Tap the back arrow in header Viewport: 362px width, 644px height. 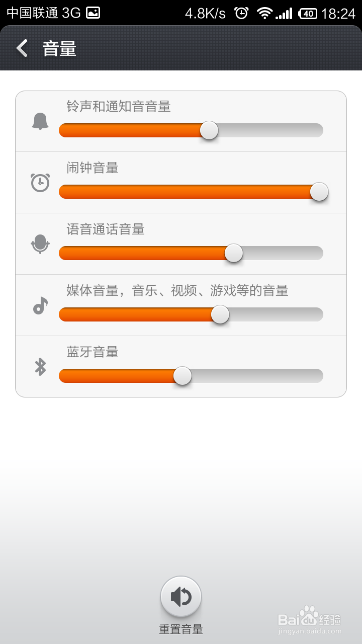(22, 48)
